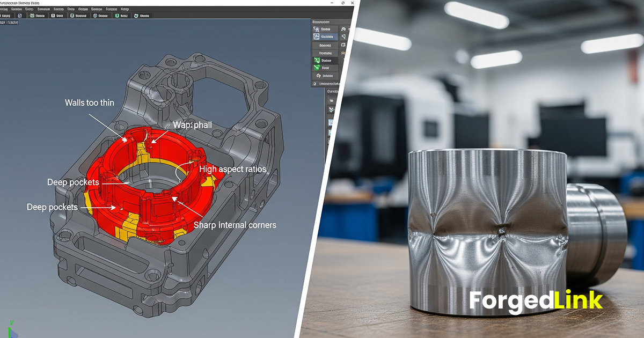Click the ForgedLink logo
This screenshot has height=338, width=644.
point(536,301)
